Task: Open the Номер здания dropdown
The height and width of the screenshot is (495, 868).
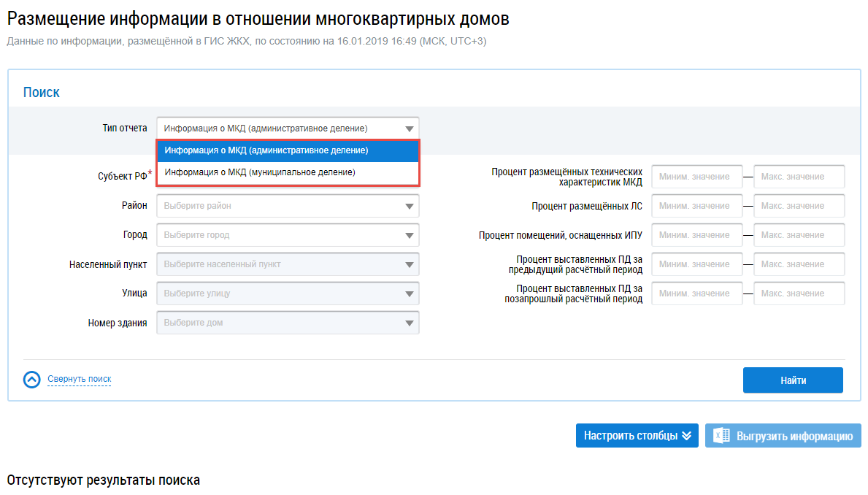Action: 410,323
